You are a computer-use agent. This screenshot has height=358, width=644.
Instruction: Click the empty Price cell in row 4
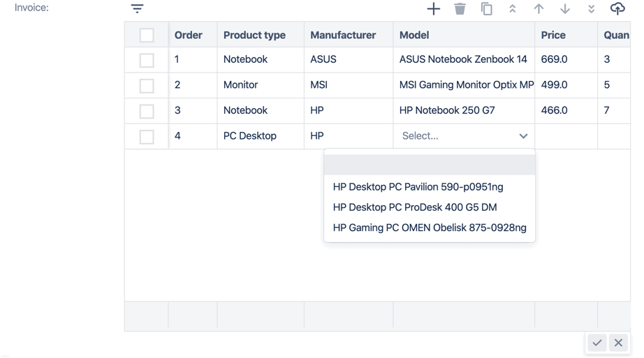[x=566, y=136]
